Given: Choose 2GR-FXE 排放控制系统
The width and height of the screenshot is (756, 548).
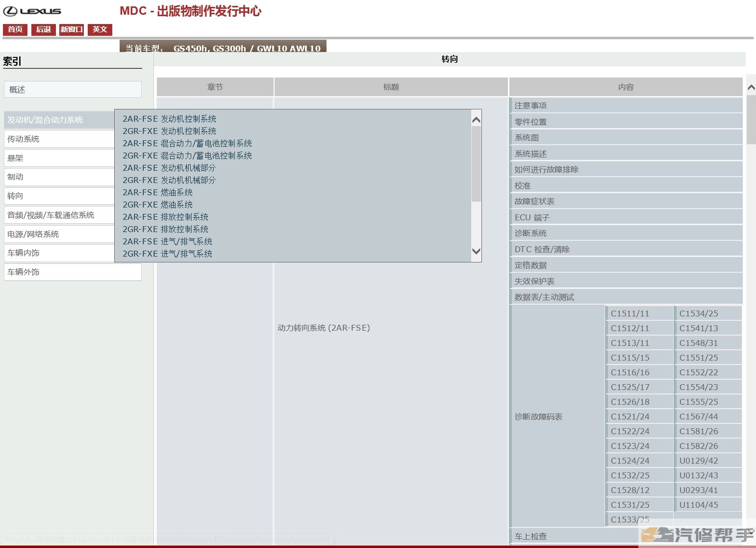Looking at the screenshot, I should [x=165, y=229].
